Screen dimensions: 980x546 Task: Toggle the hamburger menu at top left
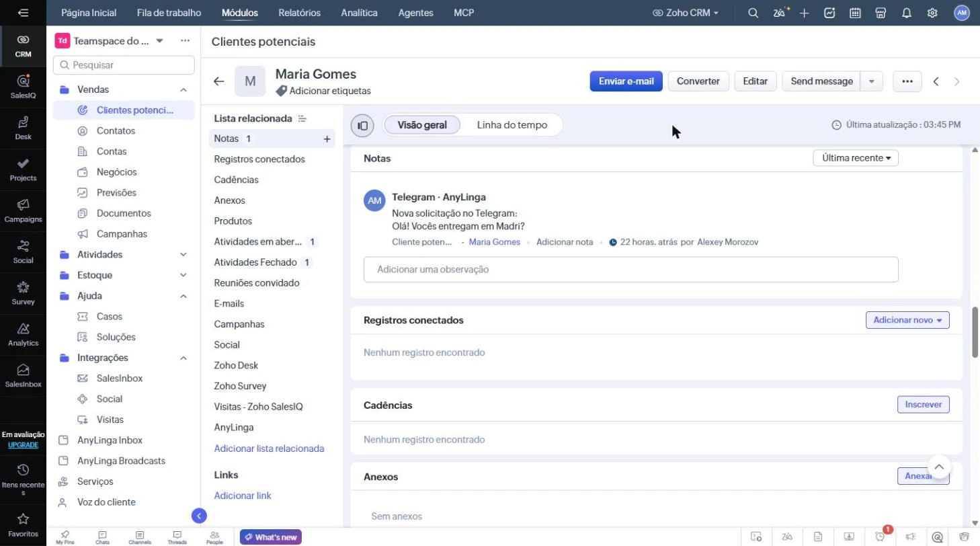[x=23, y=13]
